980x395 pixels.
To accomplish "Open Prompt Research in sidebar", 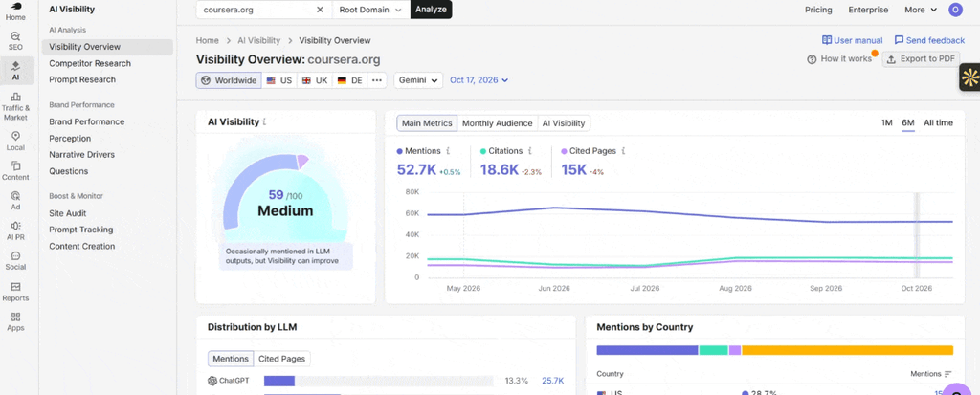I will tap(82, 79).
